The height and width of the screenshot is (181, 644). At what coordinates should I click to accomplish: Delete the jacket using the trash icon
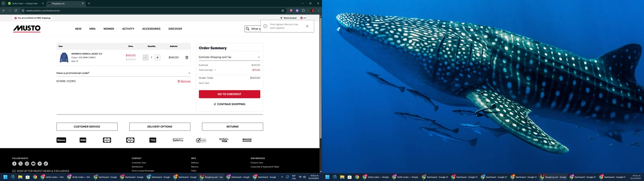(187, 57)
